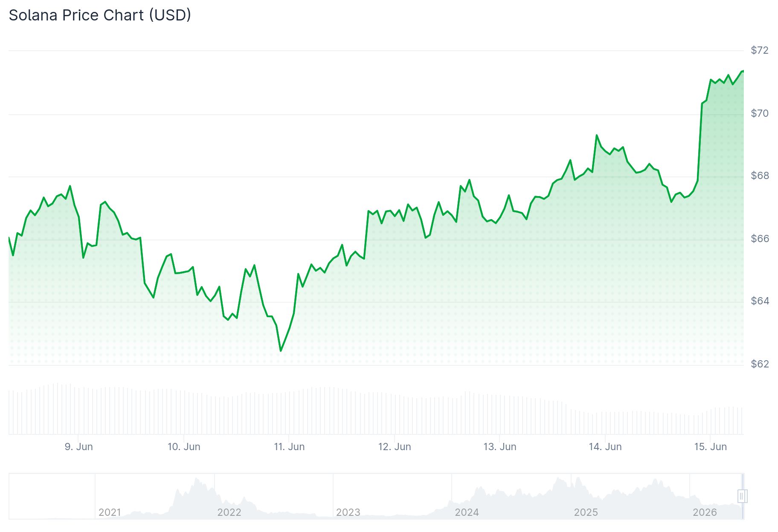Viewport: 778px width, 532px height.
Task: Click the latest price point at the chart's right end
Action: [x=743, y=71]
